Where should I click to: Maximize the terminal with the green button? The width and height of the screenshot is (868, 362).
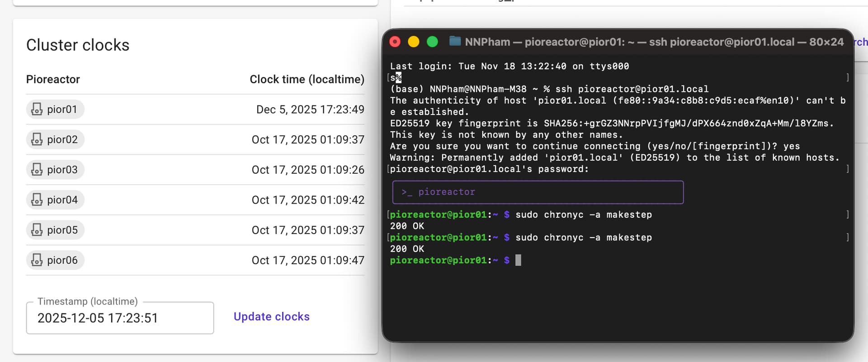tap(433, 42)
